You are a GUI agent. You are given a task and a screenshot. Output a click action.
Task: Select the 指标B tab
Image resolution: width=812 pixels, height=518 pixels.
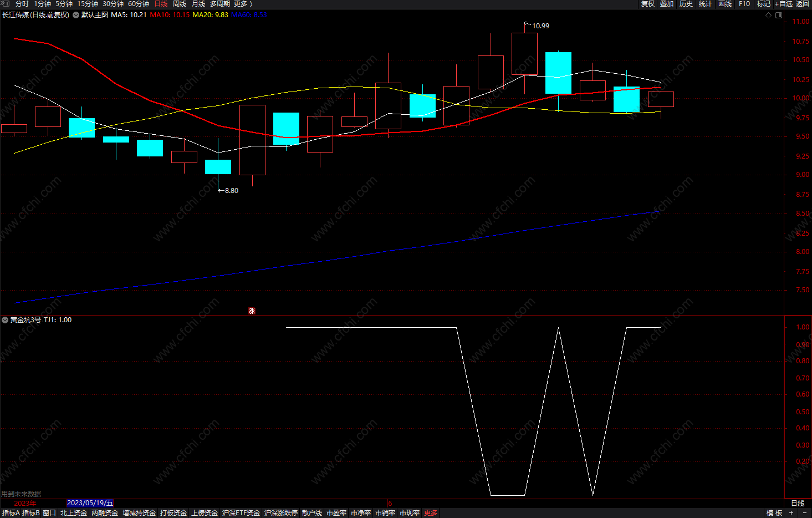coord(30,513)
